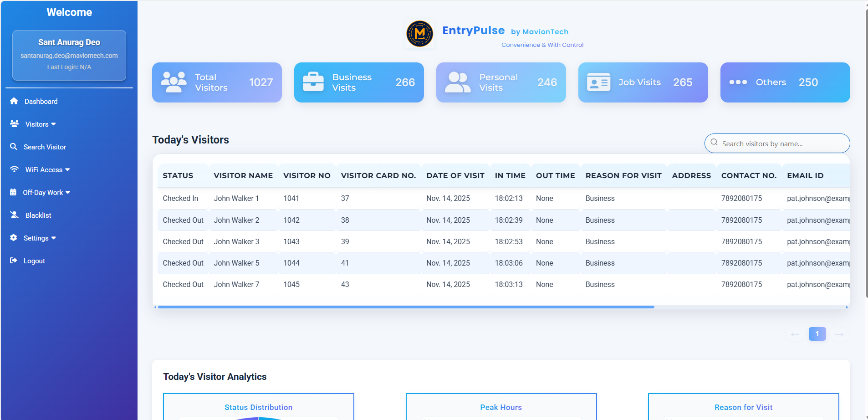The width and height of the screenshot is (868, 420).
Task: Select the Search Visitor menu entry
Action: point(45,147)
